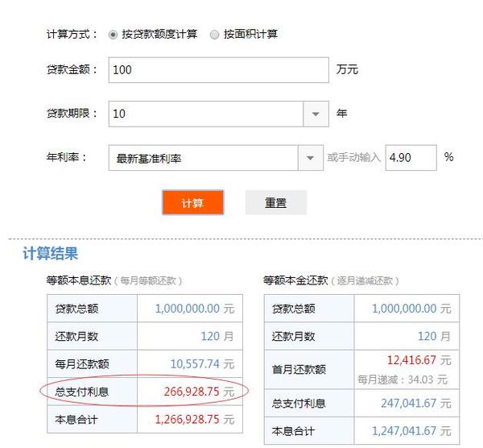
Task: Click 等额本息还款 table title
Action: (79, 280)
